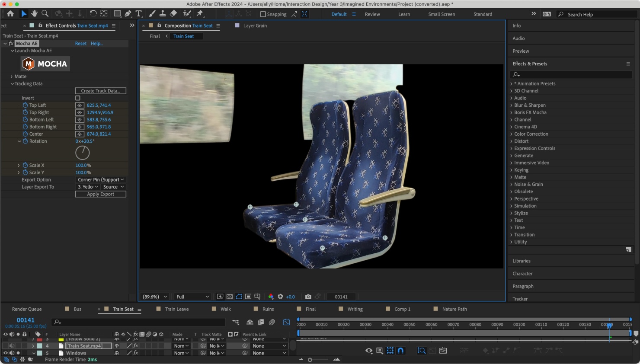Select the Puppet Pin tool
This screenshot has height=364, width=640.
[200, 14]
